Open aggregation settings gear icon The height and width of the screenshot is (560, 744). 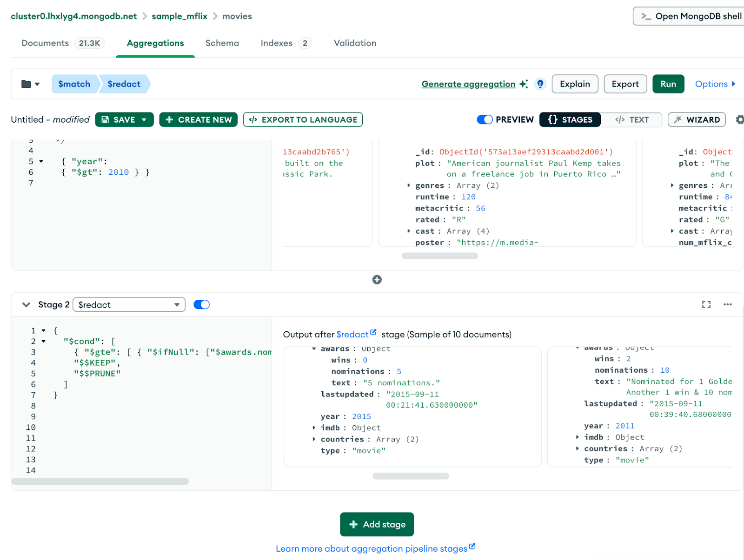(x=740, y=119)
